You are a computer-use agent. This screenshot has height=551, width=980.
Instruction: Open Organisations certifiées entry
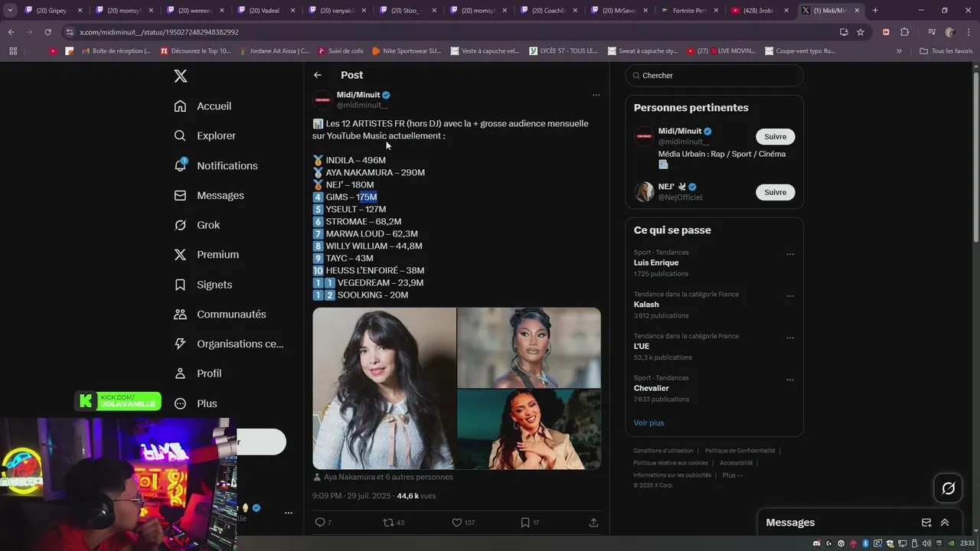229,344
